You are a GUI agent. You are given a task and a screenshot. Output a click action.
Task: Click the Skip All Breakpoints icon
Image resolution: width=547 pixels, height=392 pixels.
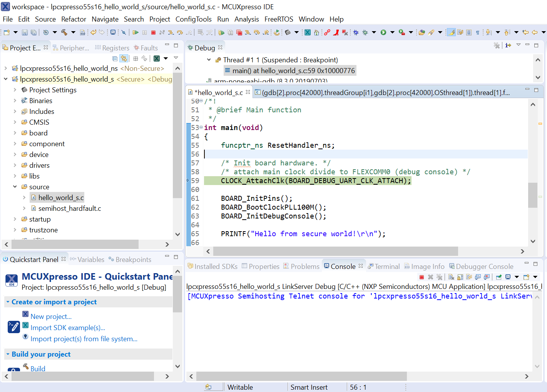[124, 33]
